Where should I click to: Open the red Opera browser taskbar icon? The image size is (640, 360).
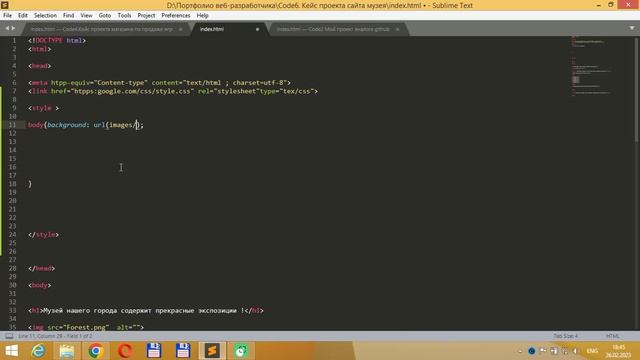click(125, 351)
